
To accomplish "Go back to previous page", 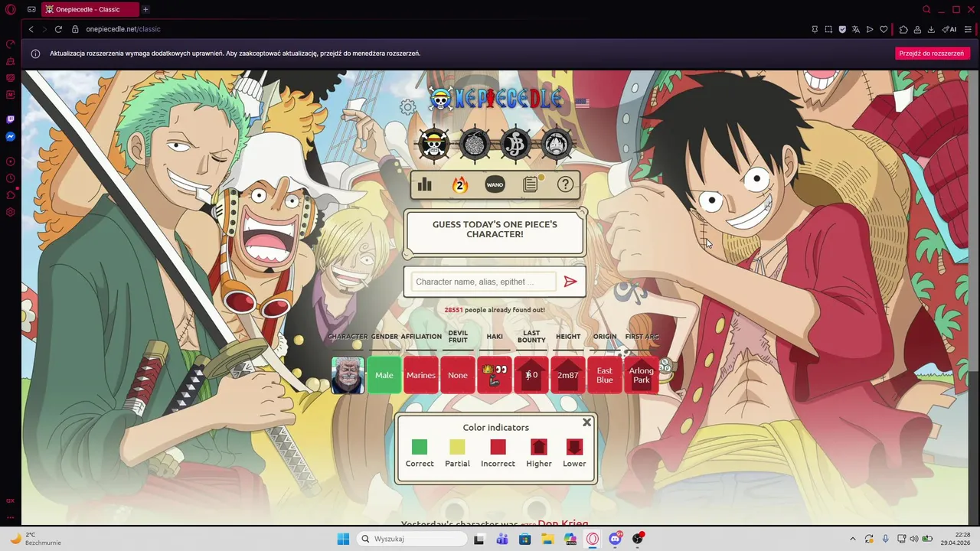I will click(31, 29).
